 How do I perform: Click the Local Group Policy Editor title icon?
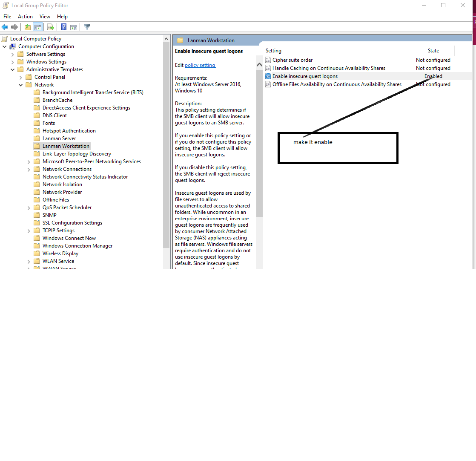tap(6, 6)
